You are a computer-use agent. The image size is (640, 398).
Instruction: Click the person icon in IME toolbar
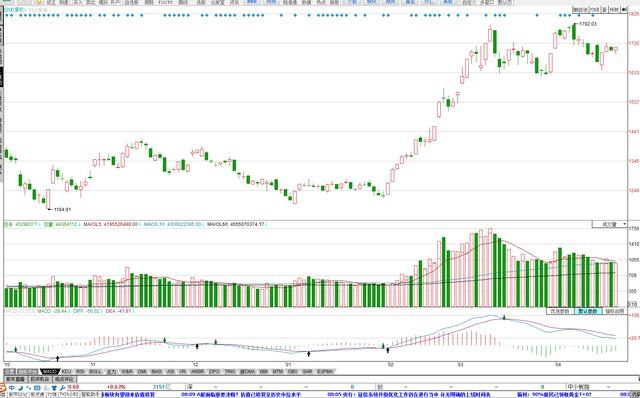[x=46, y=387]
